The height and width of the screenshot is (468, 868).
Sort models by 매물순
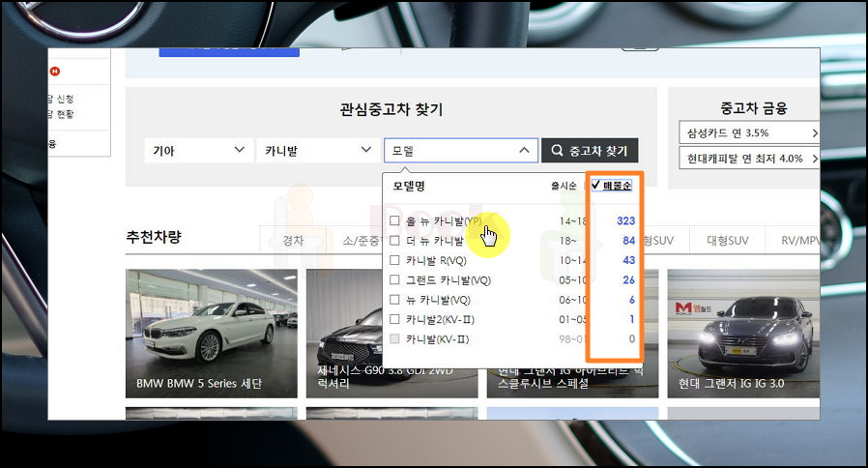[611, 186]
